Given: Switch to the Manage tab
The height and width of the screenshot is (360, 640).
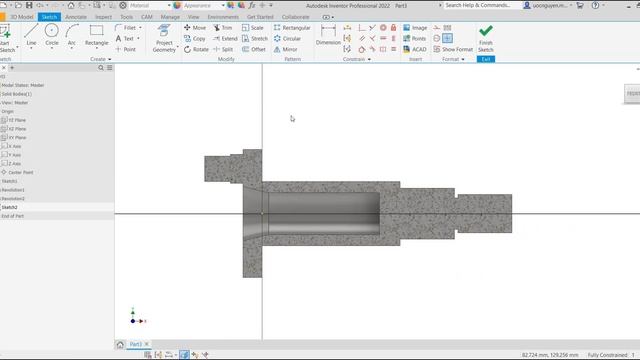Looking at the screenshot, I should tap(170, 17).
